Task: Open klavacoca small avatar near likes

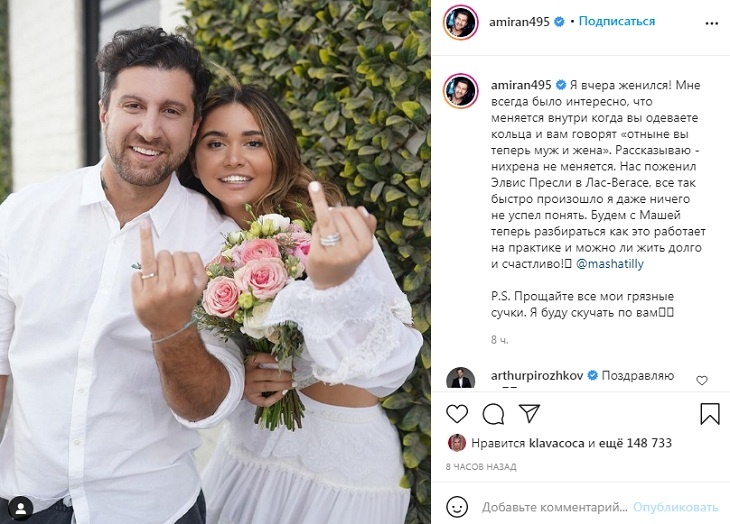Action: pos(457,443)
